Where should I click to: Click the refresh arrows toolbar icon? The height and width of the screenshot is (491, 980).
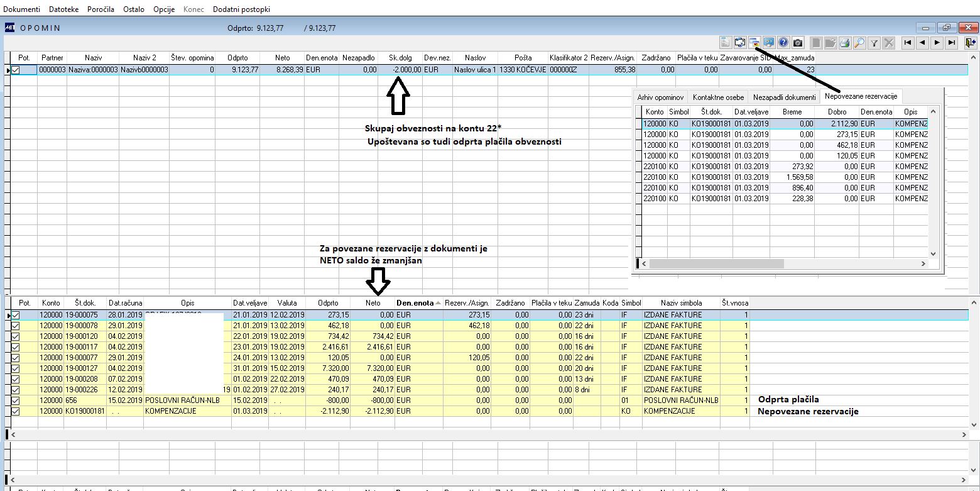tap(740, 42)
